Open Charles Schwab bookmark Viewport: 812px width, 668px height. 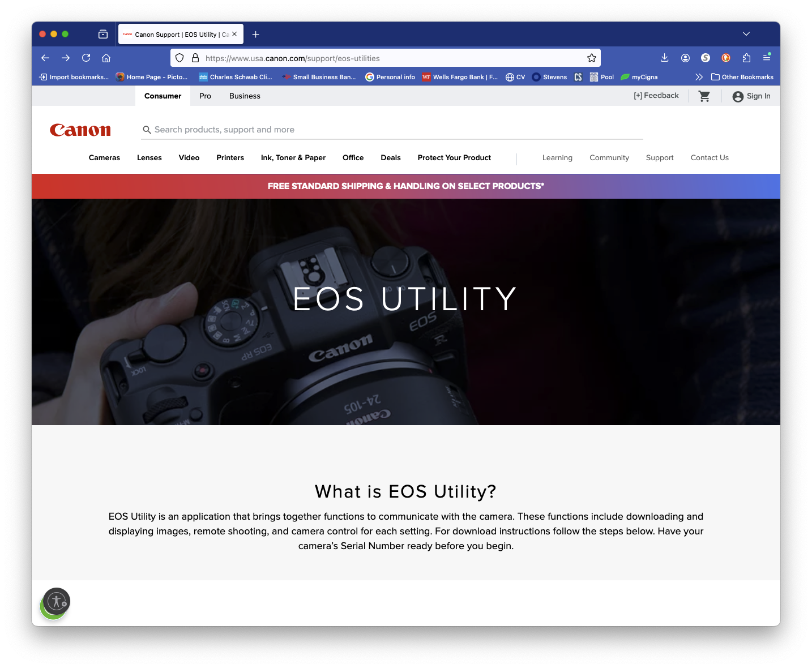[236, 77]
